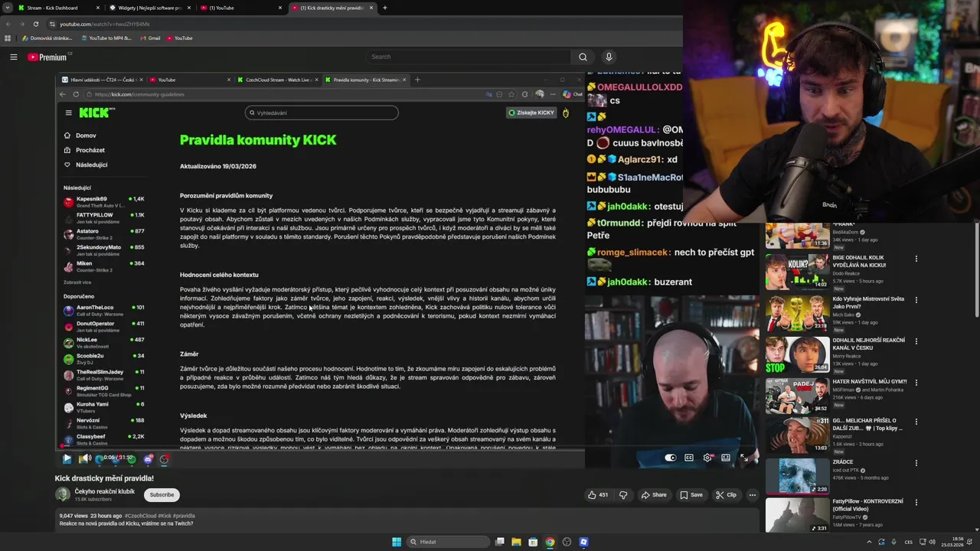Open the YouTube hamburger guide menu
Screen dimensions: 980x551
(13, 57)
